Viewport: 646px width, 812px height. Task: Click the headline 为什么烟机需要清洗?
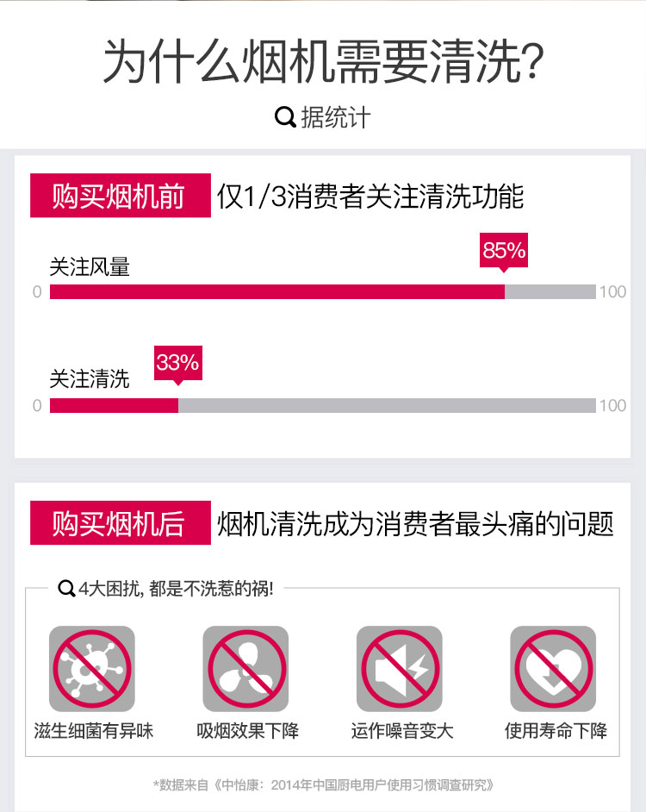tap(324, 60)
